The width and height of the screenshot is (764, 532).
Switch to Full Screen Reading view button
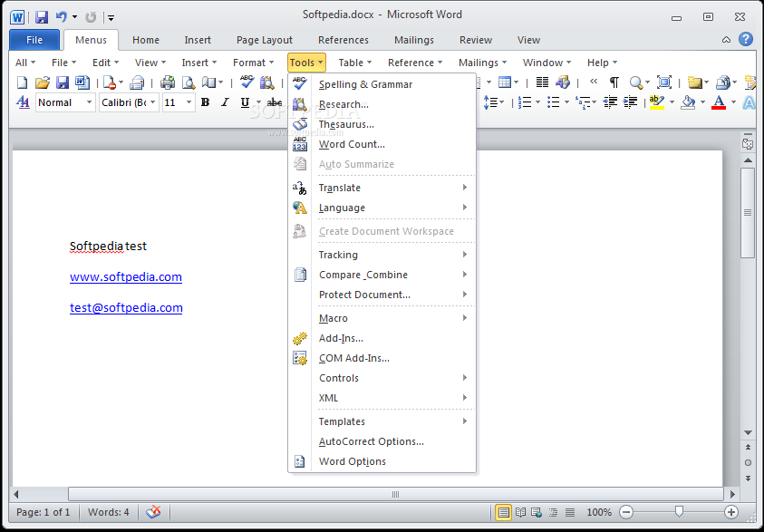click(520, 512)
